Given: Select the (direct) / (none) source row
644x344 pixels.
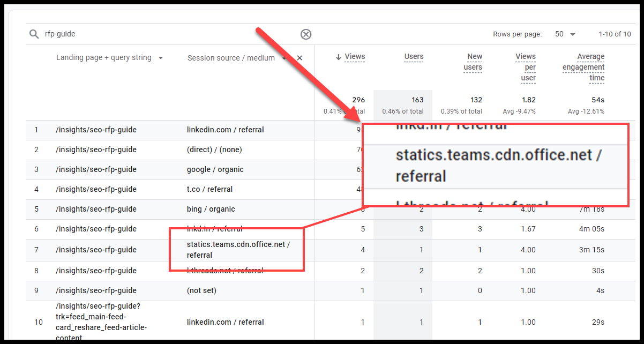Looking at the screenshot, I should pyautogui.click(x=214, y=149).
